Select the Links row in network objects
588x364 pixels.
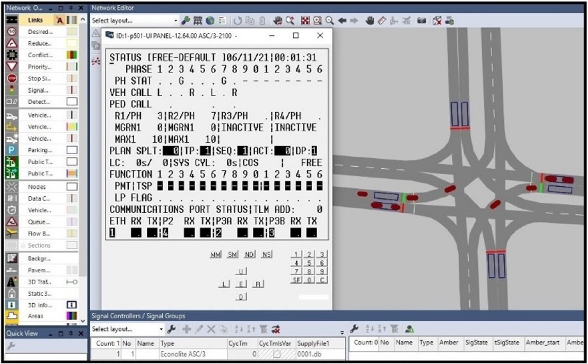35,20
